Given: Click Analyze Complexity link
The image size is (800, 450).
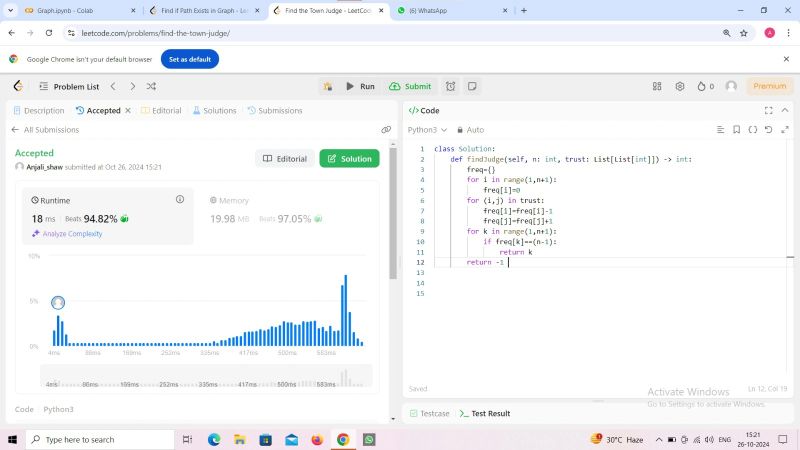Looking at the screenshot, I should pos(67,234).
